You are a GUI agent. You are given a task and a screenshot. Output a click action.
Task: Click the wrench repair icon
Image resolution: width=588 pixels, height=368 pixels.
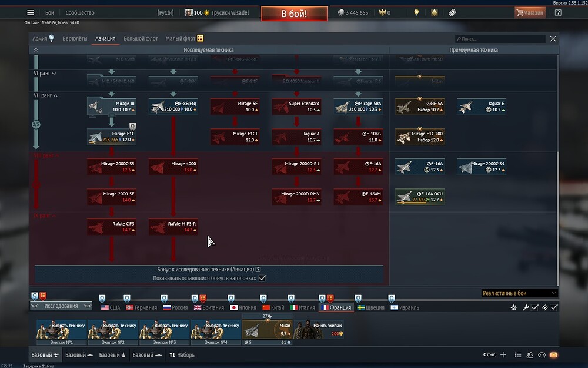pyautogui.click(x=525, y=307)
